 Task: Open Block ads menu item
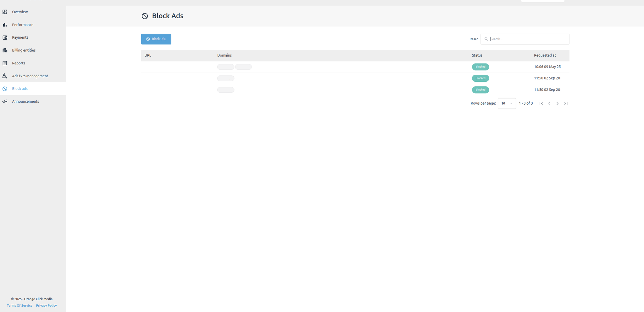[x=20, y=89]
